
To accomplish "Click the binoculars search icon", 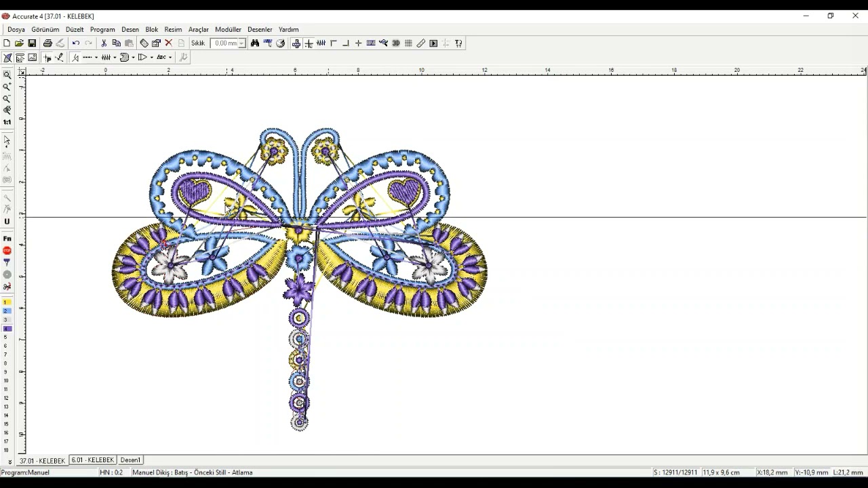I will coord(255,43).
